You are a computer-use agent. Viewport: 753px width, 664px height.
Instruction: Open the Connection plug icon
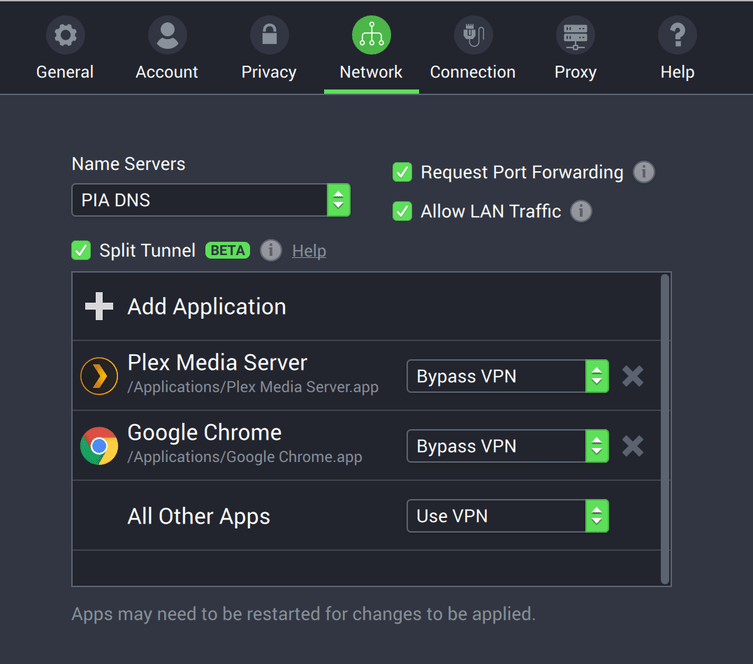(473, 36)
